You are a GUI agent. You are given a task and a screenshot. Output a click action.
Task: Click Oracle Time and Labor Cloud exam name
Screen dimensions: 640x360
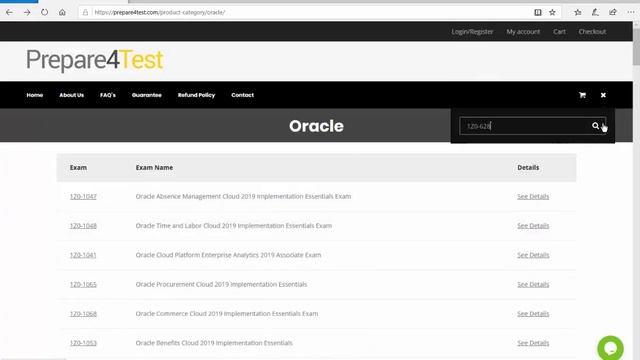coord(233,226)
